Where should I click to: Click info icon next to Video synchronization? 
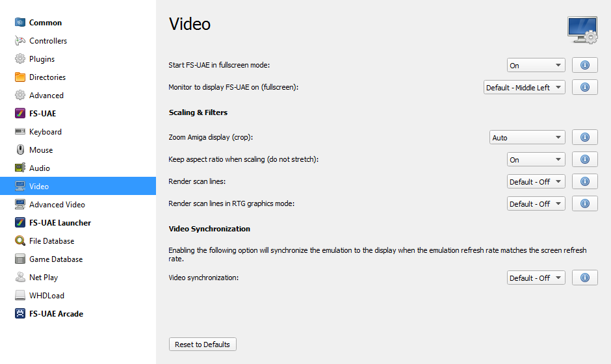tap(584, 278)
